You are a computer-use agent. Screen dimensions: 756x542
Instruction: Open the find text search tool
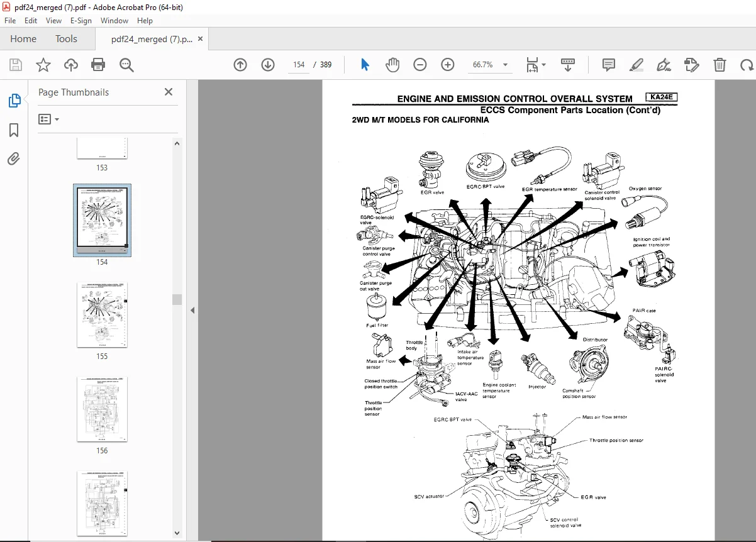tap(127, 65)
